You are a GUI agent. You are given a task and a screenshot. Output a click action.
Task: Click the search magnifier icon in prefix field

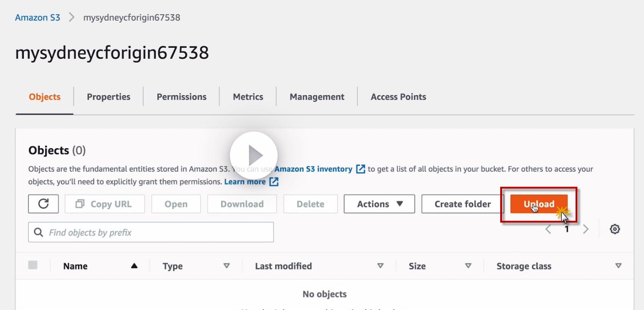39,232
